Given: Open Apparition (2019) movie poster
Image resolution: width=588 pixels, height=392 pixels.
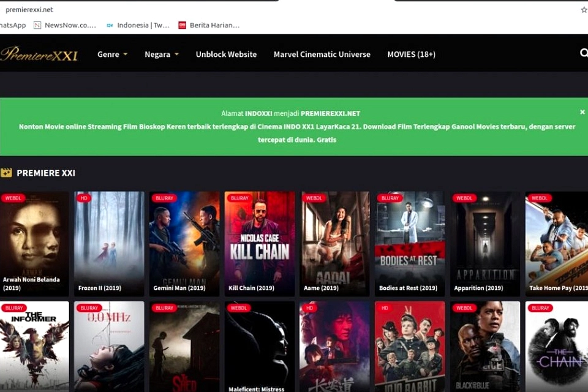Looking at the screenshot, I should [x=485, y=244].
